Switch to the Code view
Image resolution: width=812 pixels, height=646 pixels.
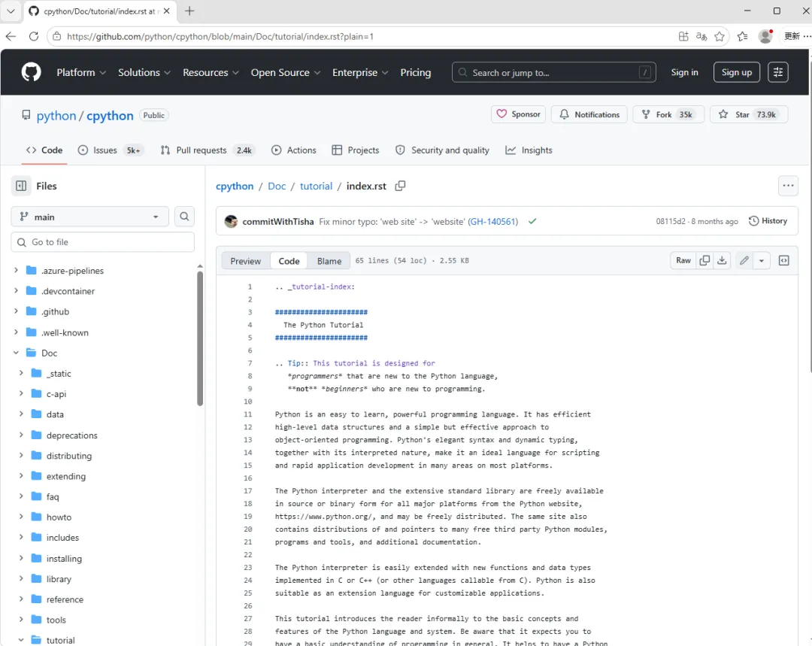pyautogui.click(x=289, y=261)
